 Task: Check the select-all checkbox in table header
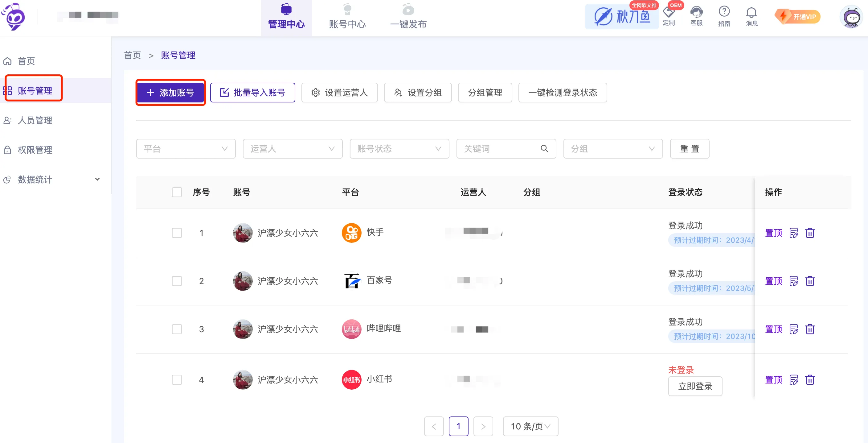coord(177,192)
